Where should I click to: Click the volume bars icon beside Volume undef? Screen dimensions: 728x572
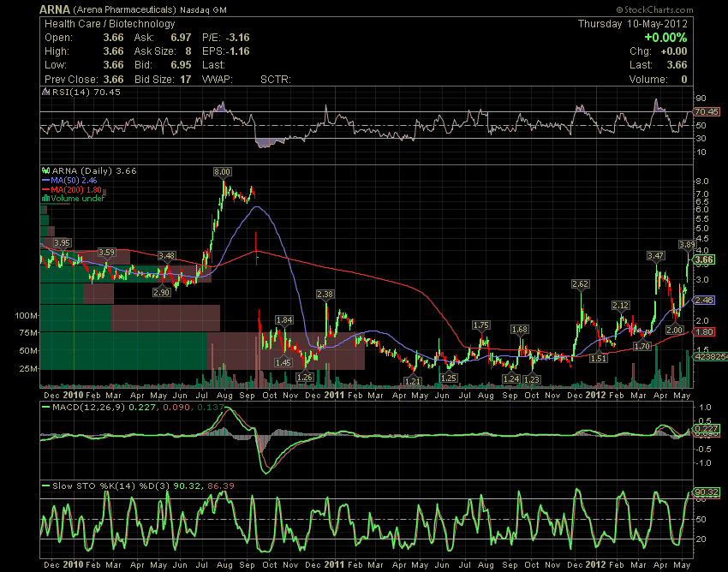(46, 199)
